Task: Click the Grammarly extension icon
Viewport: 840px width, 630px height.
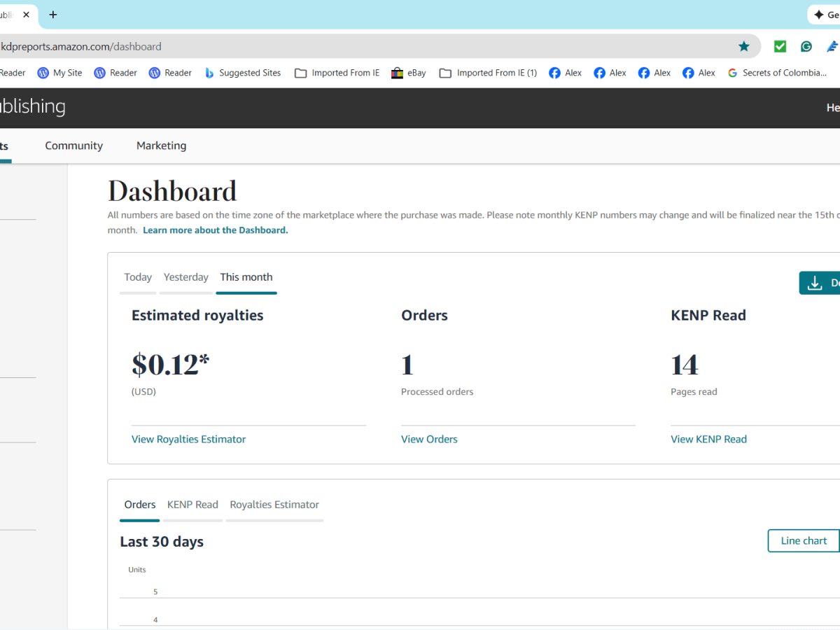Action: (806, 46)
